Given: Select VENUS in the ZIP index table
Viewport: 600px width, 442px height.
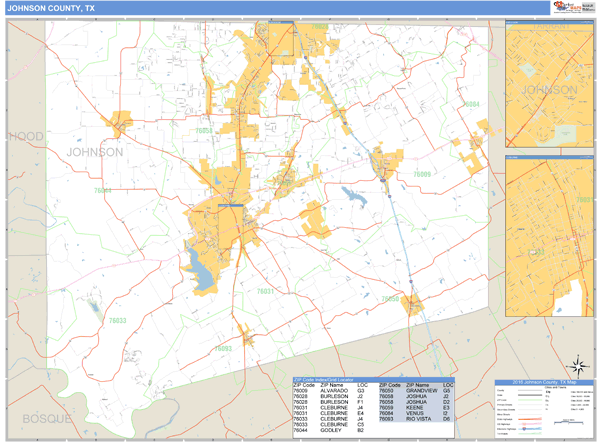Looking at the screenshot, I should pyautogui.click(x=415, y=413).
